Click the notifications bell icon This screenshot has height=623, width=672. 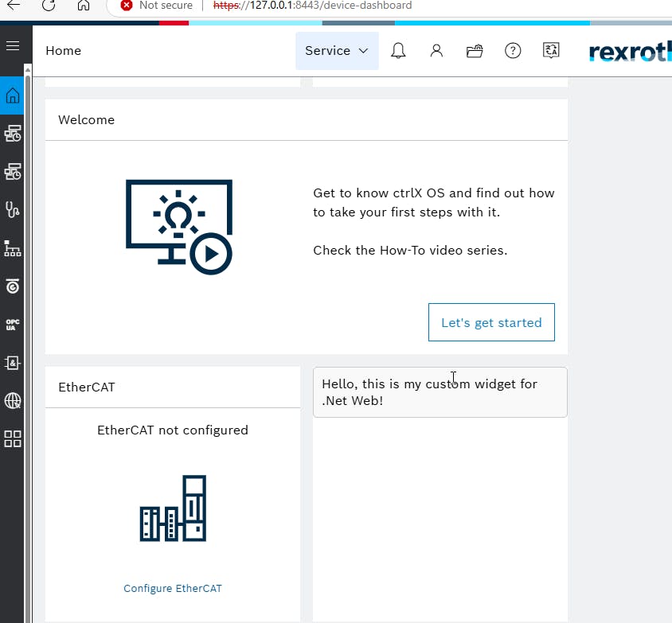398,51
